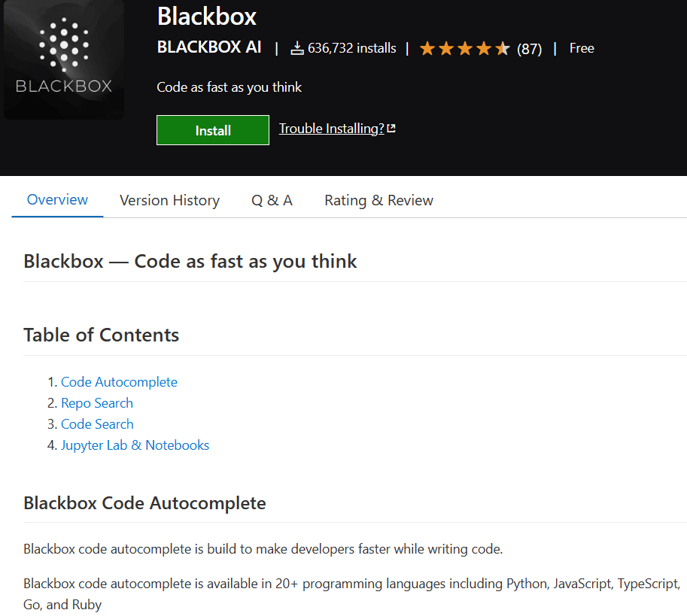Click the 'Blackbox Code Autocomplete' heading

[x=144, y=503]
